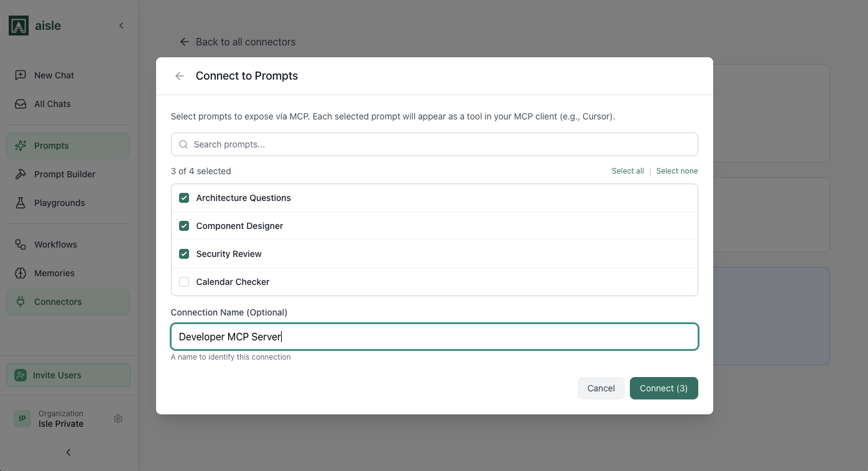Select the New Chat icon
Image resolution: width=868 pixels, height=471 pixels.
pyautogui.click(x=22, y=75)
